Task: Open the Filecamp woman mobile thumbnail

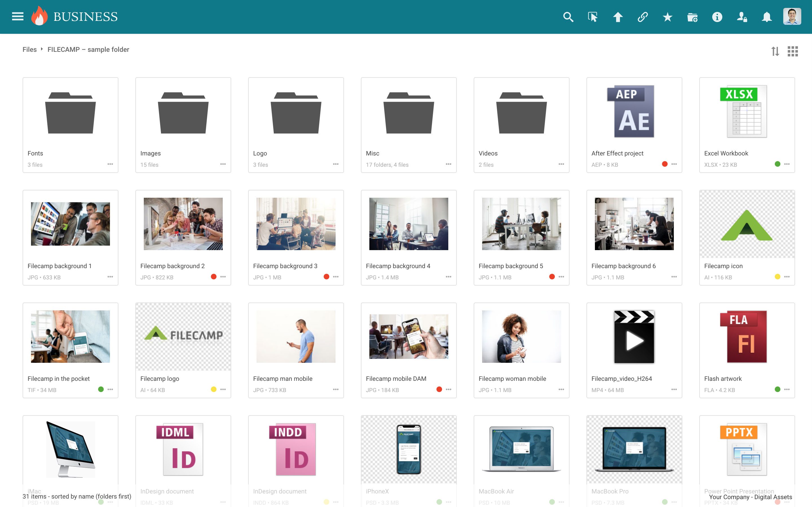Action: tap(521, 336)
